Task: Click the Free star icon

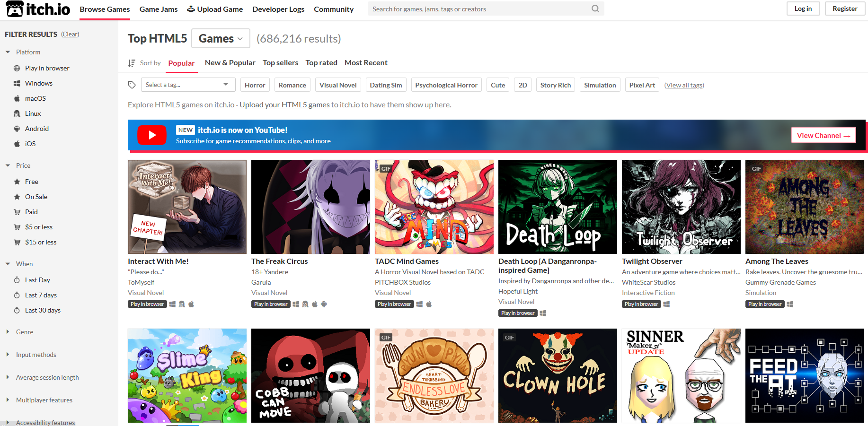Action: [17, 182]
